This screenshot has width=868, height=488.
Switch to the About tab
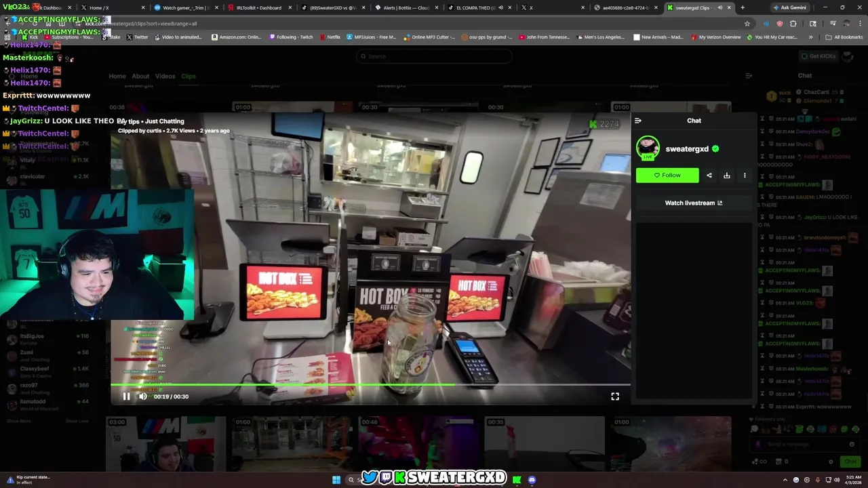(140, 76)
